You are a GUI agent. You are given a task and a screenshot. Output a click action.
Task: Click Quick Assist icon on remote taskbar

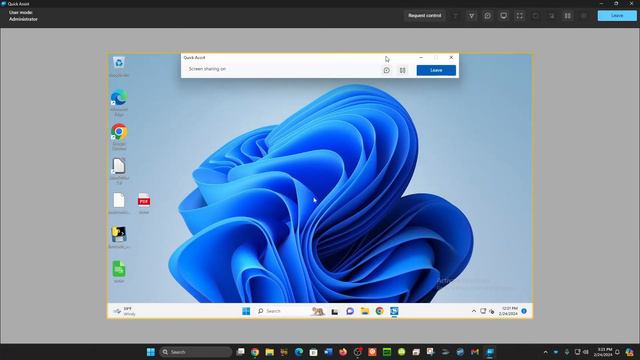pos(394,311)
